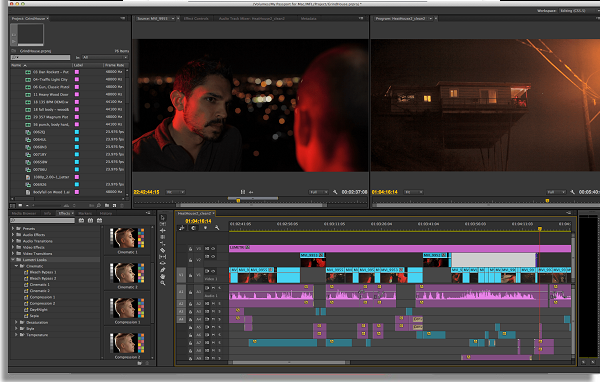Image resolution: width=600 pixels, height=382 pixels.
Task: Click first accelerated effects filter icon
Action: pyautogui.click(x=81, y=220)
